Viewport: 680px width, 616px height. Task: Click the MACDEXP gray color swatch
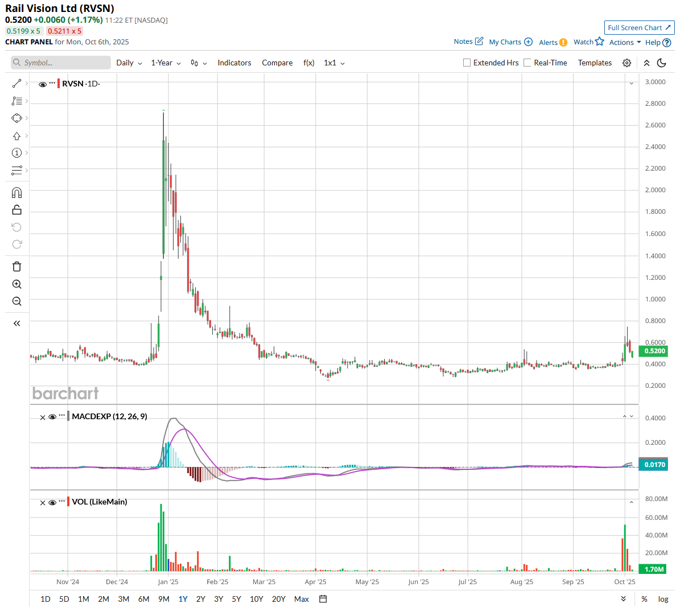tap(68, 416)
